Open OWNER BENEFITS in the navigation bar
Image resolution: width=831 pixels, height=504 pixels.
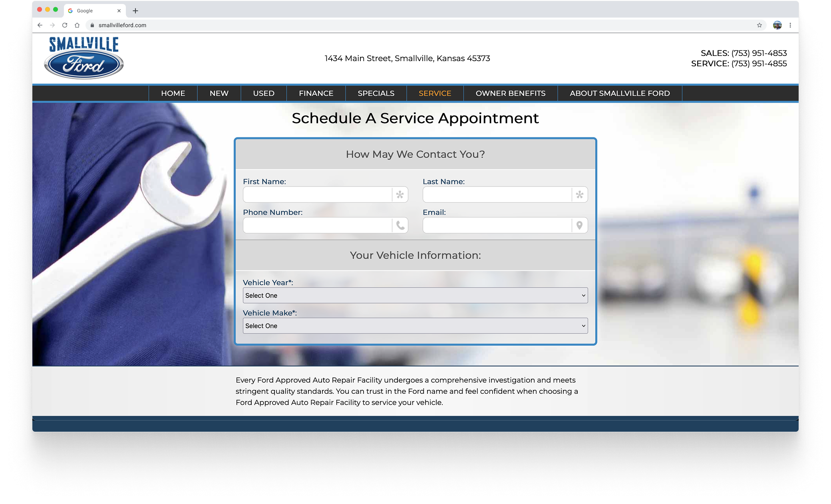(510, 93)
